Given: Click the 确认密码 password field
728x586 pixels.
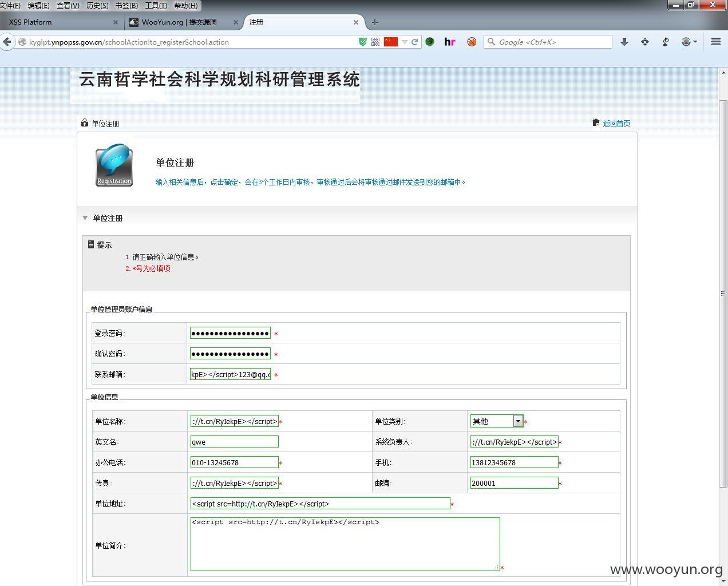Looking at the screenshot, I should (230, 354).
